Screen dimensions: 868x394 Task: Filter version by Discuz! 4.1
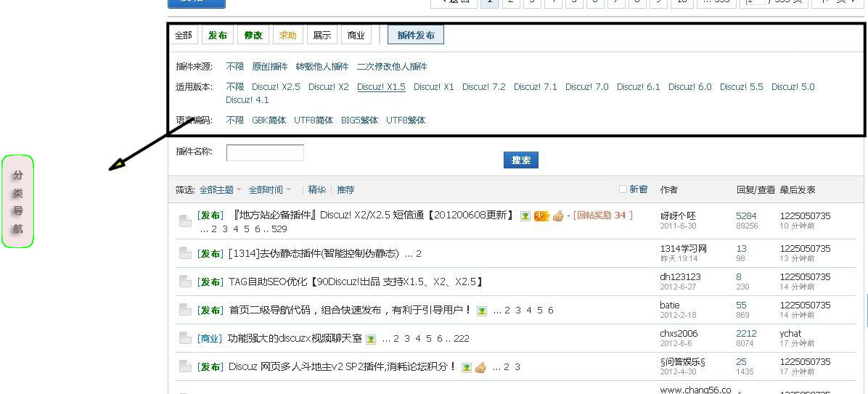[x=247, y=100]
